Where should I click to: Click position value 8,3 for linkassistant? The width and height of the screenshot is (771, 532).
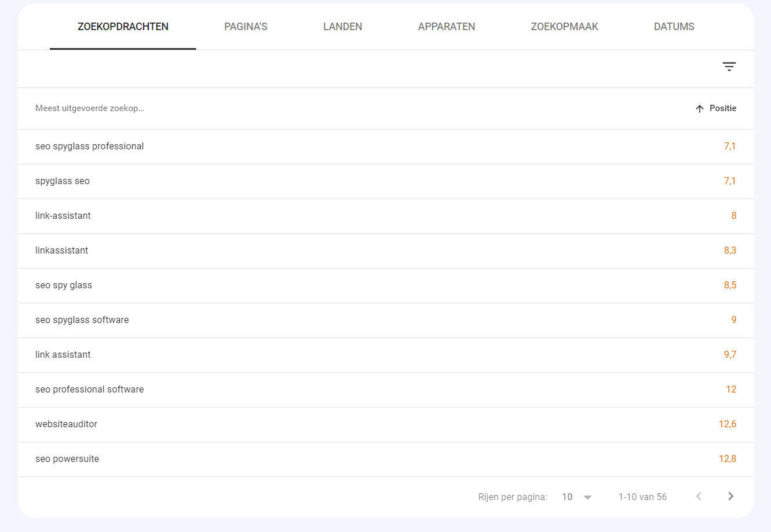tap(730, 251)
